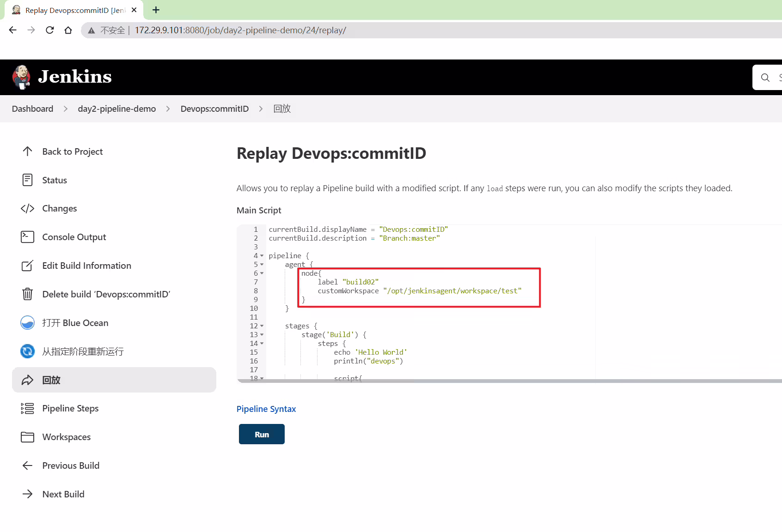This screenshot has width=782, height=532.
Task: Click the Run button
Action: pos(262,434)
